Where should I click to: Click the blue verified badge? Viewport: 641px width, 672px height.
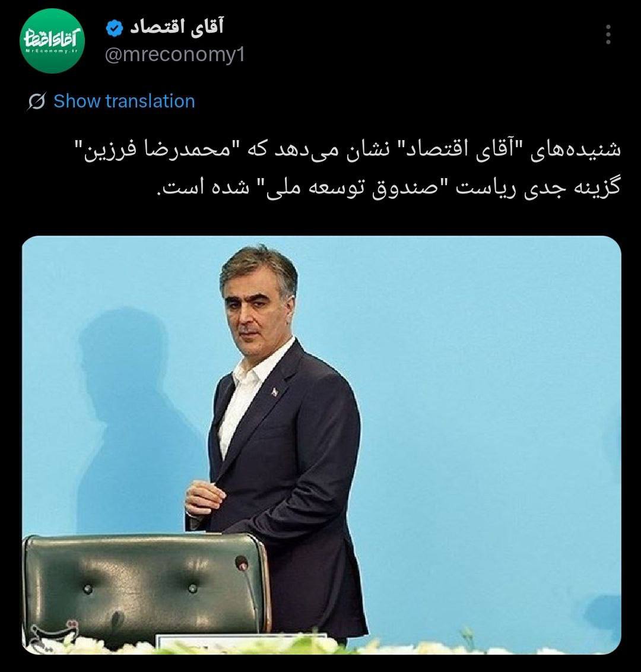[115, 28]
